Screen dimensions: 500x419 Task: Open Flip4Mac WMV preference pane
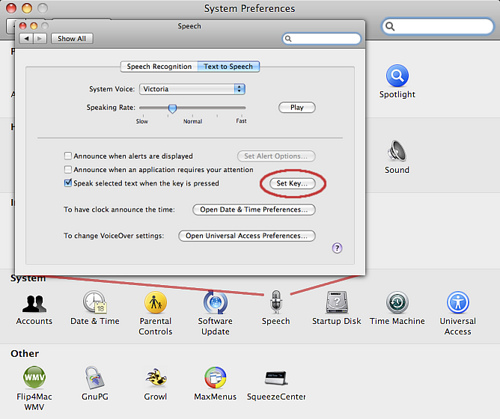(x=34, y=389)
